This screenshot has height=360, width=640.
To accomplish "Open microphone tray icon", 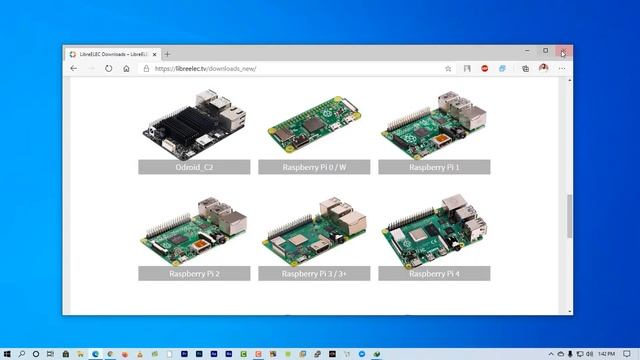I will click(x=570, y=354).
